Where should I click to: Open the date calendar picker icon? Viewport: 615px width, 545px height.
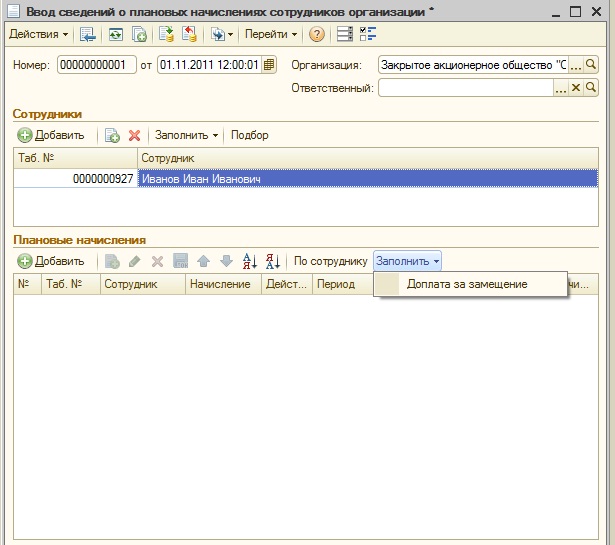[269, 65]
